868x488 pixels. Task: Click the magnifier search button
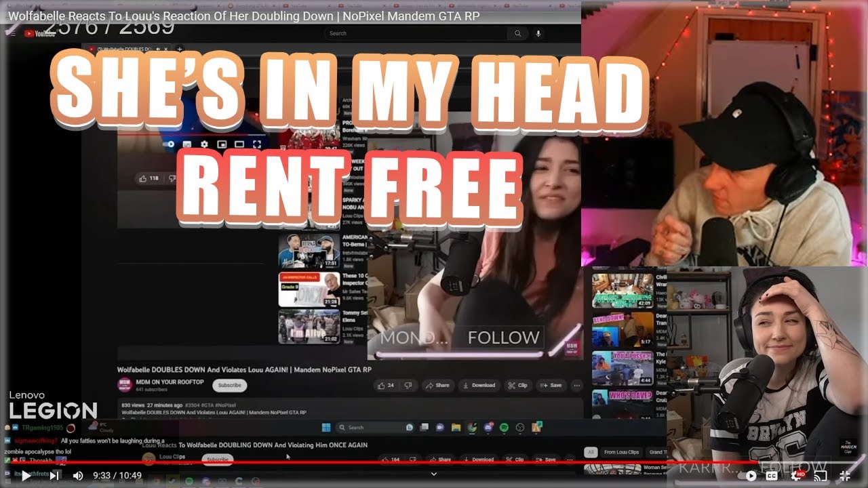click(517, 33)
